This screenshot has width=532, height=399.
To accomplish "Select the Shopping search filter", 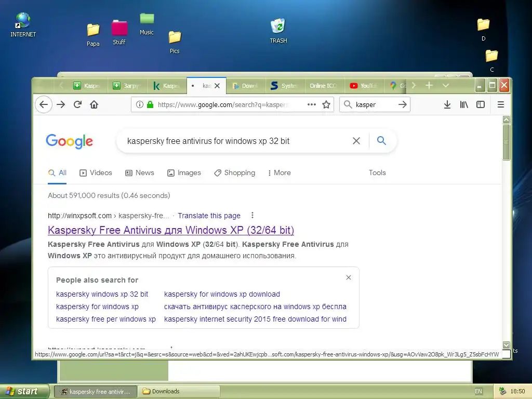I will pos(234,172).
